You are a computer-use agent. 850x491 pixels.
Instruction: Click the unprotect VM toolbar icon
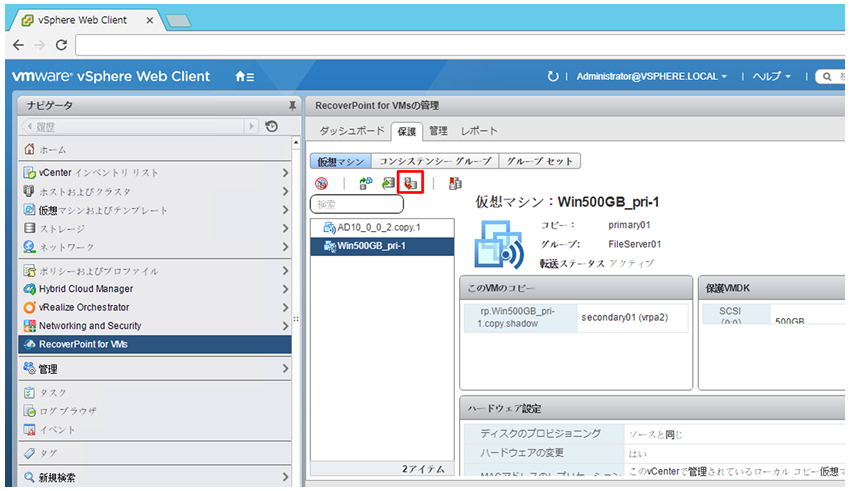pos(321,184)
